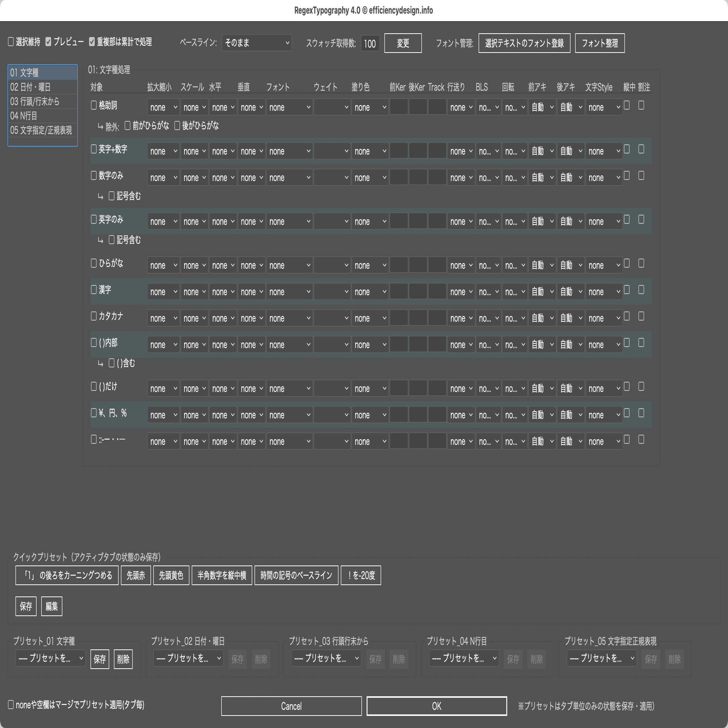Switch to 02 日付・曜日 tab
This screenshot has height=728, width=728.
[x=42, y=87]
